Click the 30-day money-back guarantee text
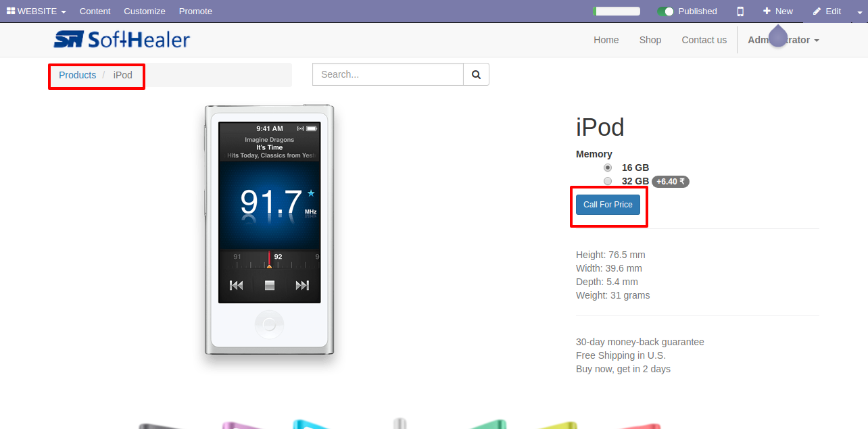The height and width of the screenshot is (429, 868). pos(640,342)
